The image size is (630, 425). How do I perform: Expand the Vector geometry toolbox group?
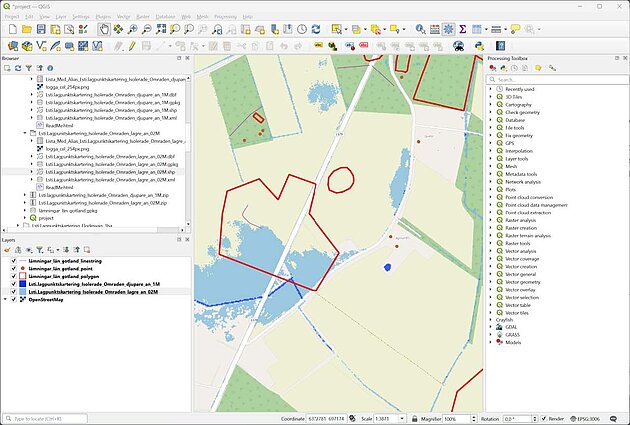coord(491,282)
